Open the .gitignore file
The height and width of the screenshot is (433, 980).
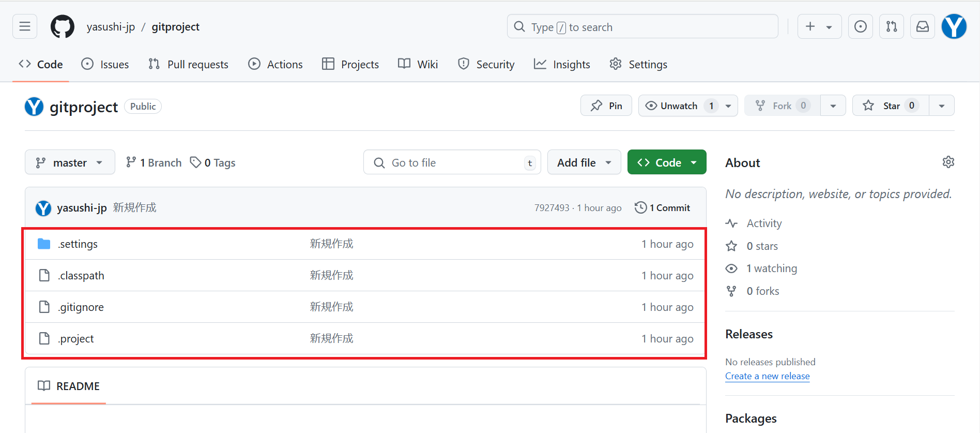tap(81, 307)
